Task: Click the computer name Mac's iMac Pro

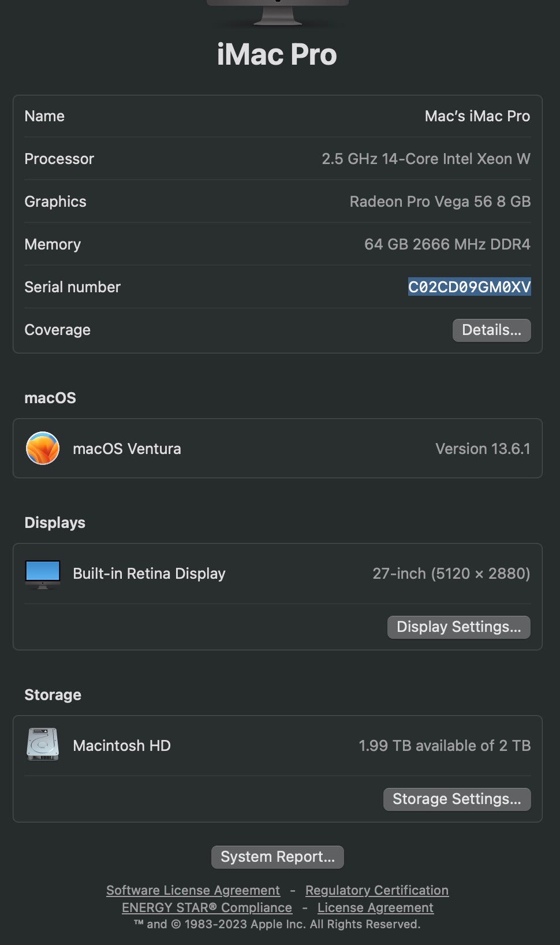Action: (477, 116)
